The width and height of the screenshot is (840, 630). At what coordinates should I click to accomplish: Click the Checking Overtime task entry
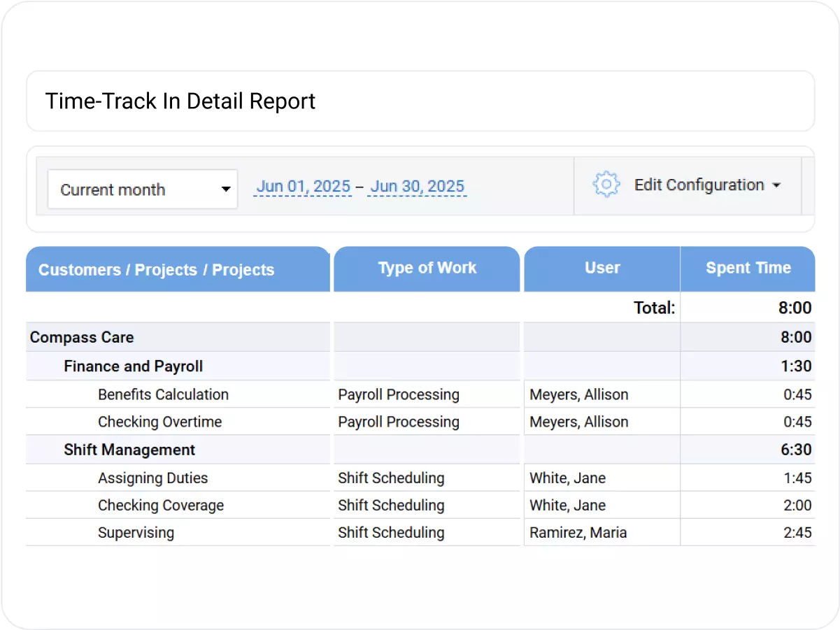point(159,422)
